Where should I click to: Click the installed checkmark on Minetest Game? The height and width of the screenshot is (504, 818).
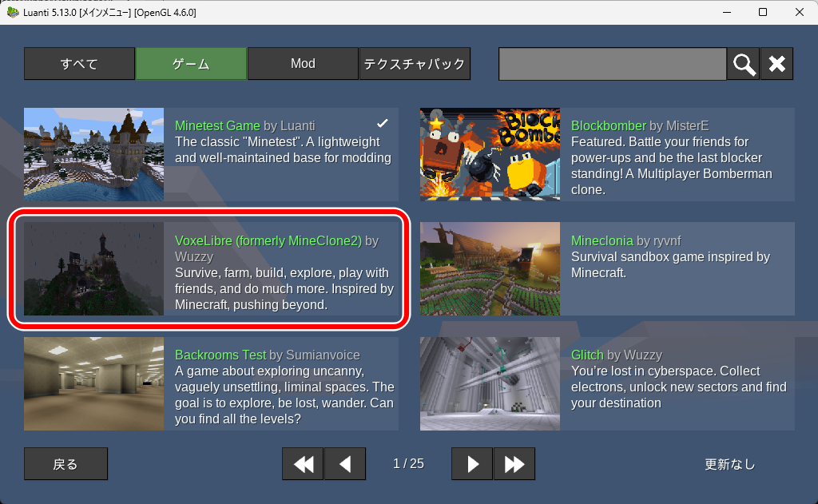(x=383, y=123)
